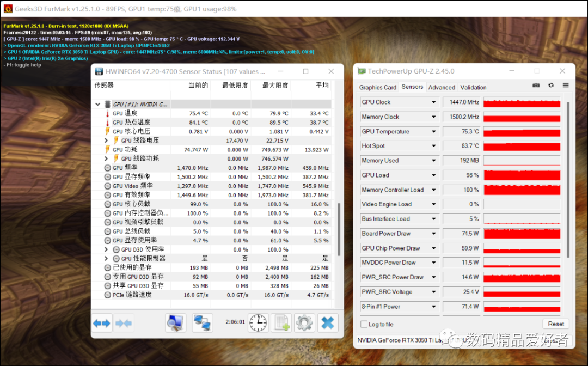Open Memory Clock sensor dropdown
This screenshot has height=366, width=588.
click(434, 117)
